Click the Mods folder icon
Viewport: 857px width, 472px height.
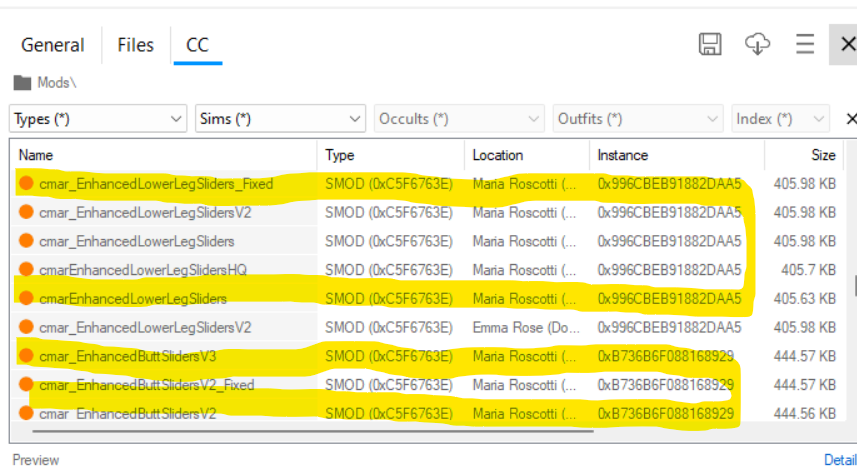click(22, 82)
